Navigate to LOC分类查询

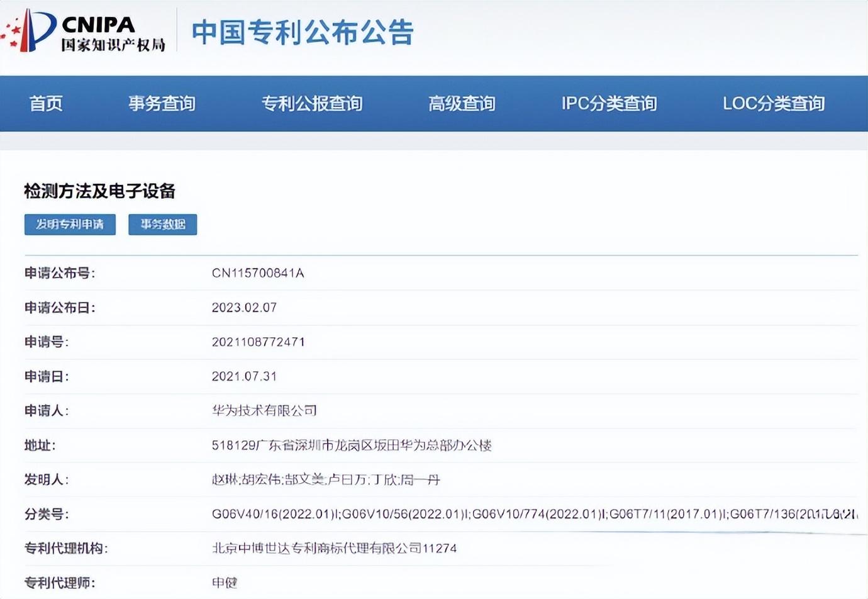773,104
